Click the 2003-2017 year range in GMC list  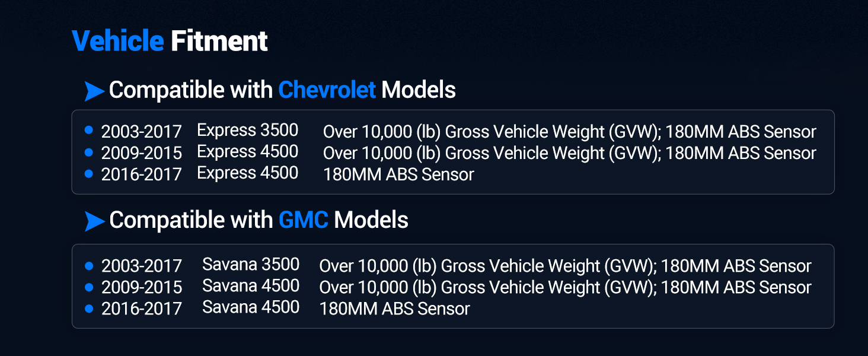(141, 265)
